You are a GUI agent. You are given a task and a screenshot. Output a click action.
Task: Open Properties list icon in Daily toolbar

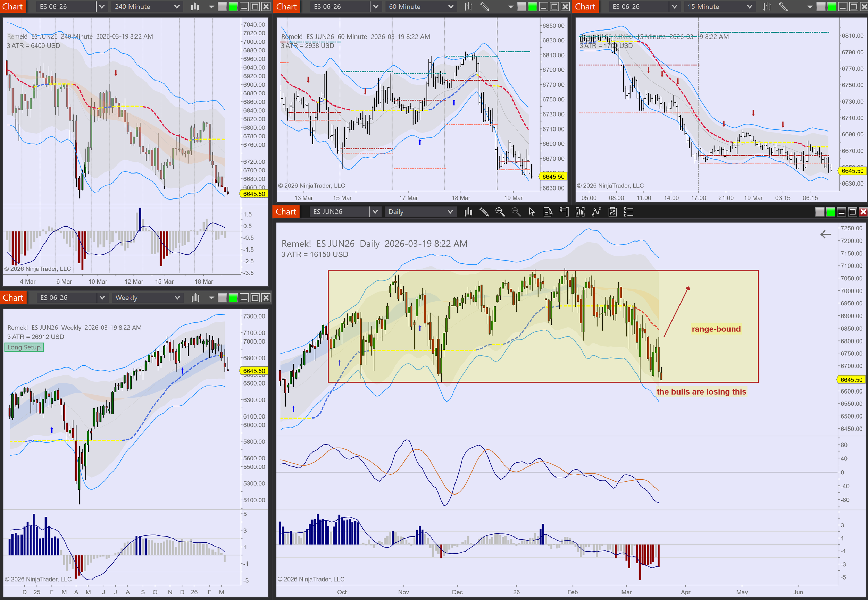click(x=628, y=212)
